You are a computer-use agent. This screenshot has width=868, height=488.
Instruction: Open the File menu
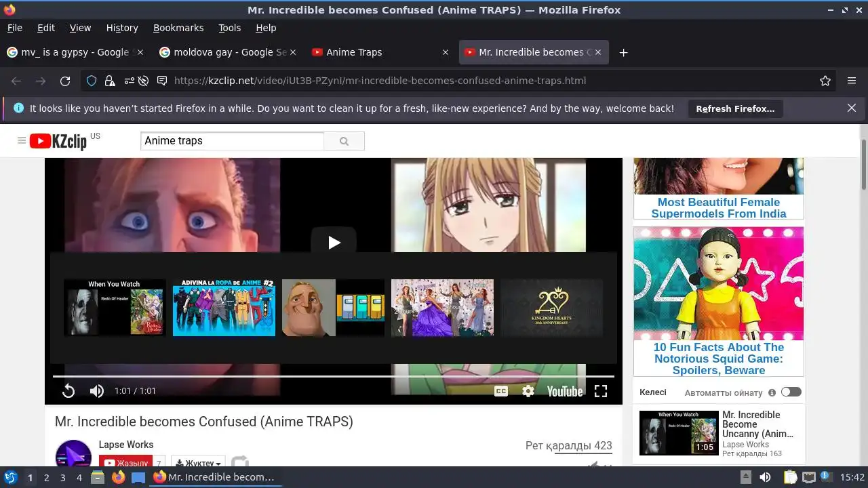point(15,28)
